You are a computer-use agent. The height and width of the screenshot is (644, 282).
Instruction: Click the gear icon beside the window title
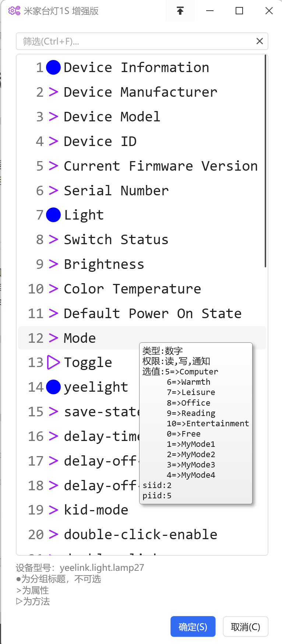[x=14, y=11]
